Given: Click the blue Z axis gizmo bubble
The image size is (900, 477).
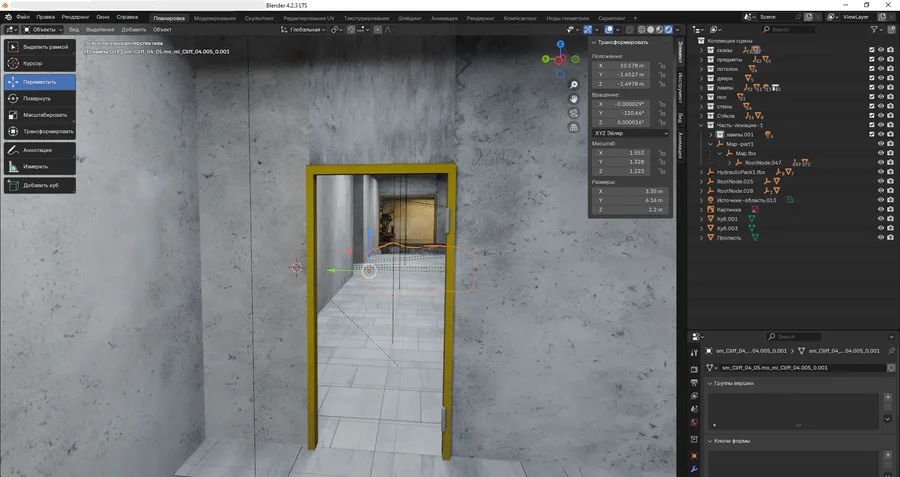Looking at the screenshot, I should (561, 44).
